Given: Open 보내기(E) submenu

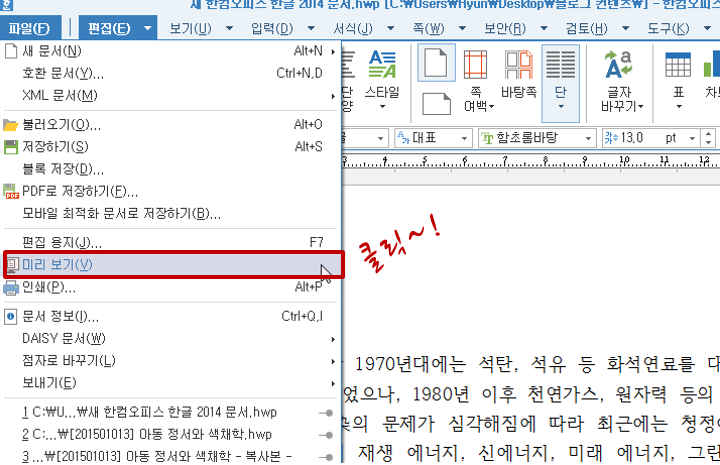Looking at the screenshot, I should point(170,383).
